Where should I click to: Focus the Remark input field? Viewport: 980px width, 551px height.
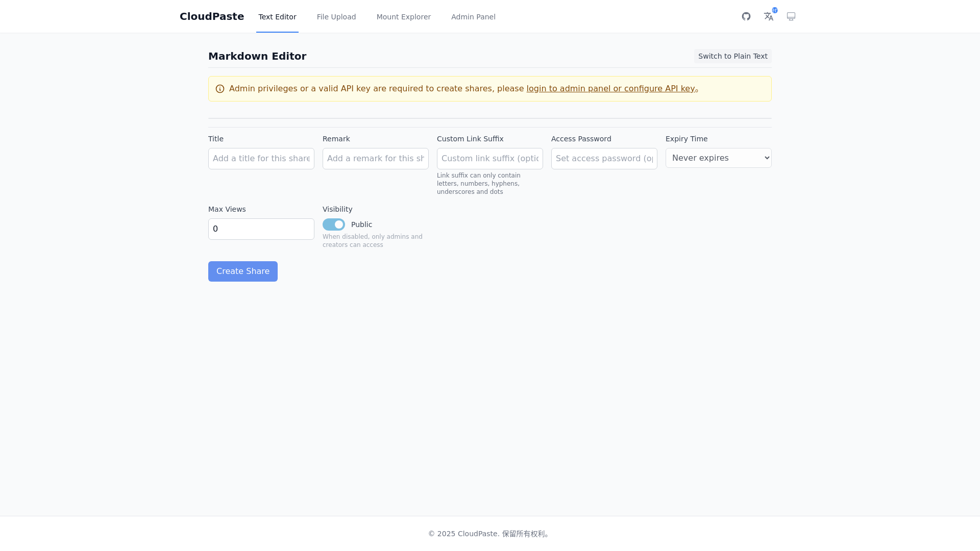(x=376, y=159)
